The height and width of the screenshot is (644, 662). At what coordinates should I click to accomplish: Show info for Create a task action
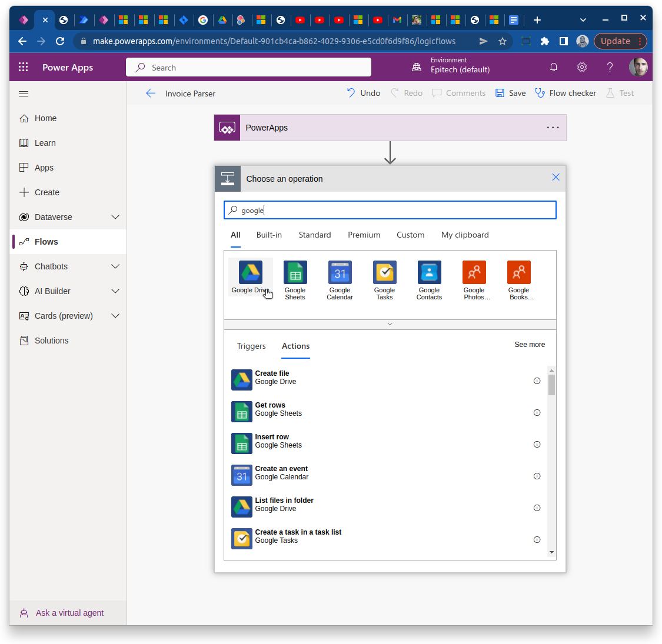point(537,539)
